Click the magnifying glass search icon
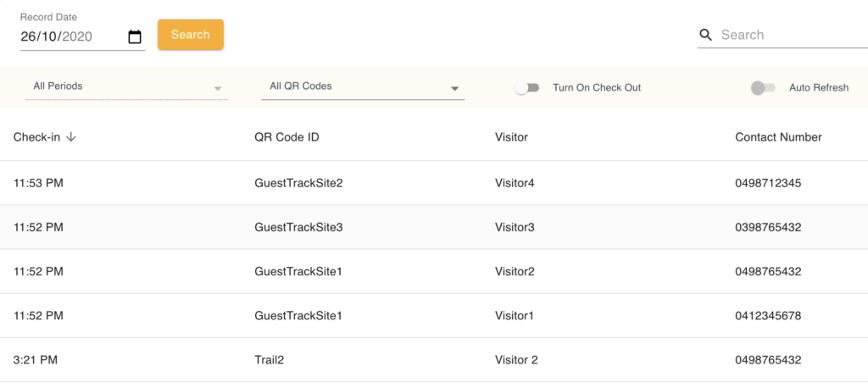This screenshot has width=868, height=388. click(705, 35)
